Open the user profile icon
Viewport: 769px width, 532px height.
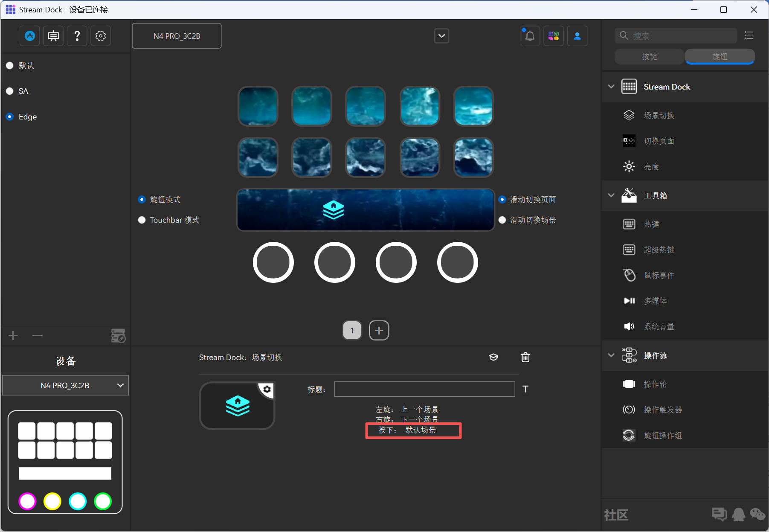577,36
